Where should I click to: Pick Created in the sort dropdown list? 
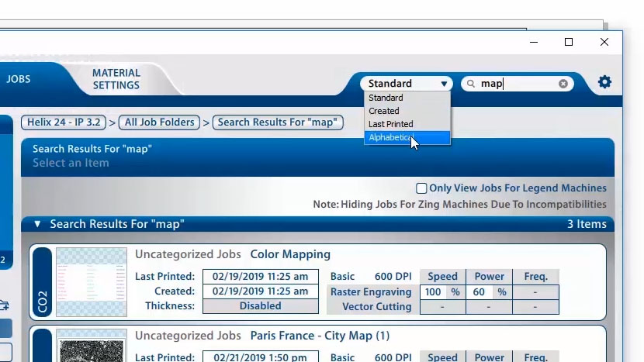point(383,111)
